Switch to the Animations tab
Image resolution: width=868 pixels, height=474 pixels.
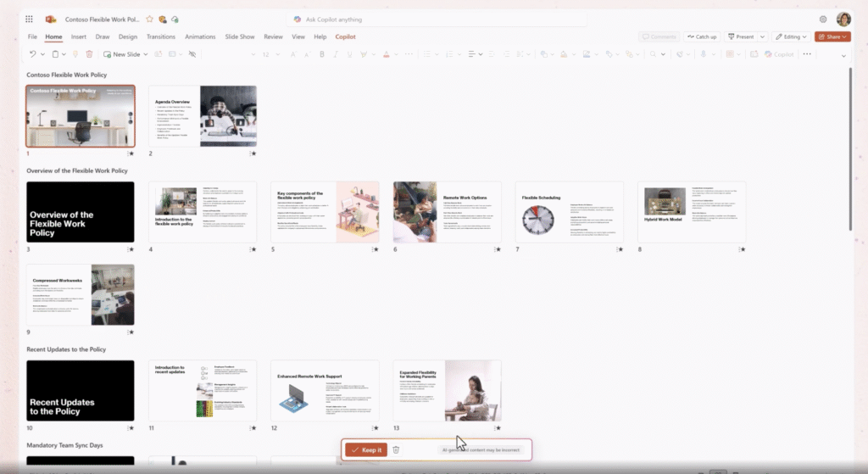coord(200,36)
